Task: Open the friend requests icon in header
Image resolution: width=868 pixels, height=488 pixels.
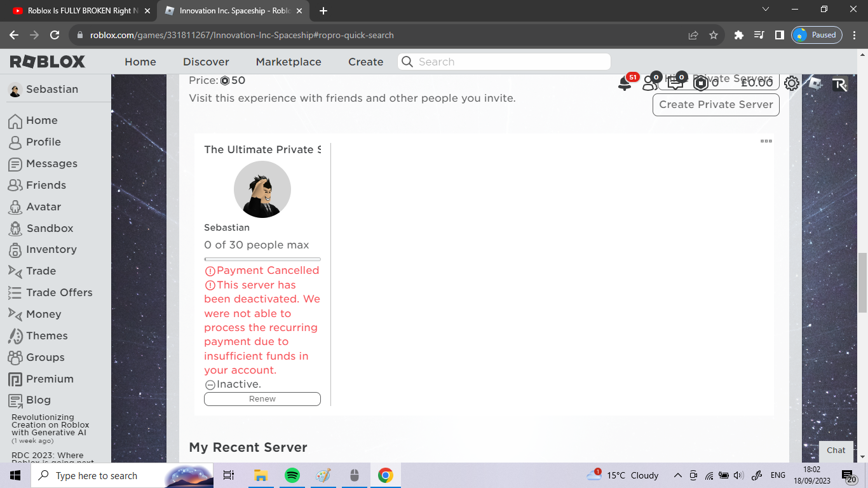Action: pyautogui.click(x=649, y=83)
